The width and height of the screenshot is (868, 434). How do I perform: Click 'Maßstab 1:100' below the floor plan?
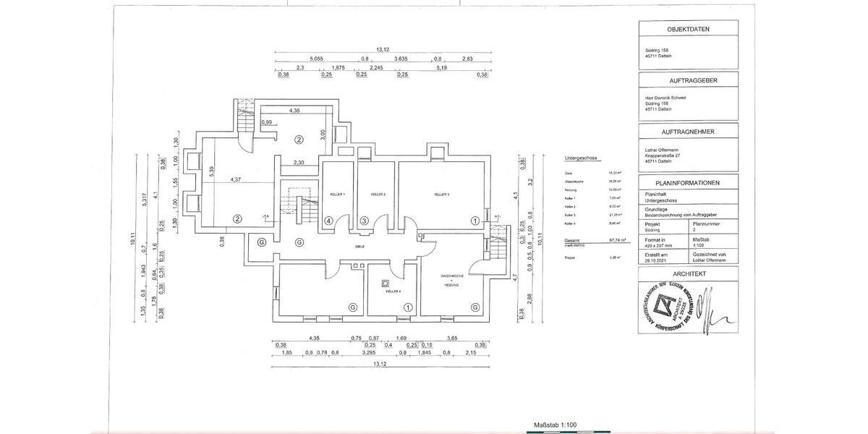(x=555, y=426)
